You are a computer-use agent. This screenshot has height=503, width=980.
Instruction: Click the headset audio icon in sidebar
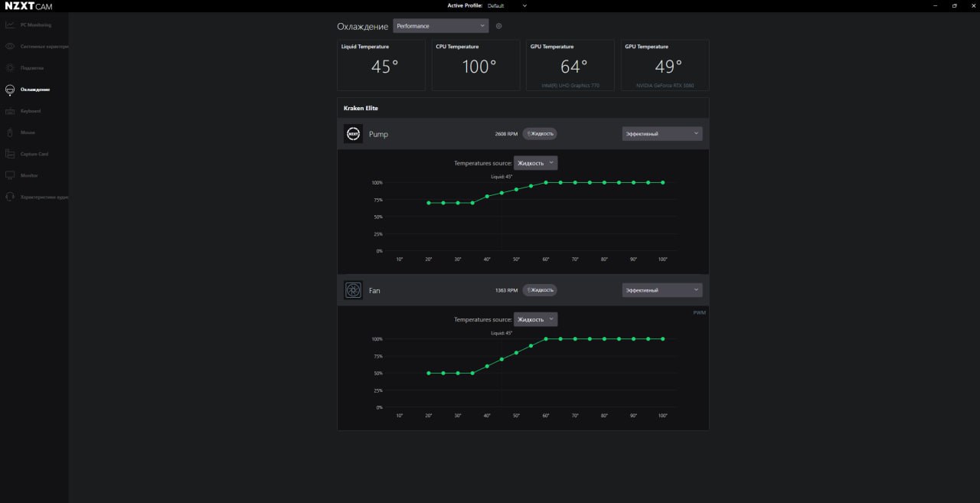[x=10, y=197]
